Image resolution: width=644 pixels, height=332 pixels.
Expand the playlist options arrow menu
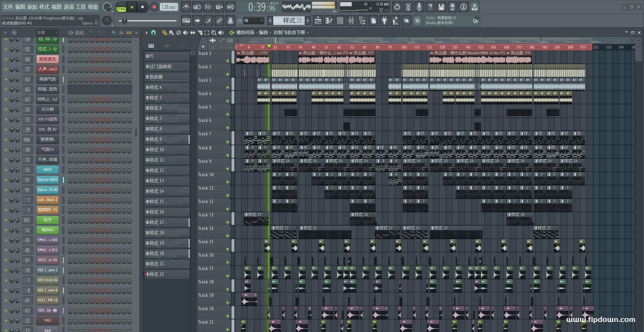point(147,32)
